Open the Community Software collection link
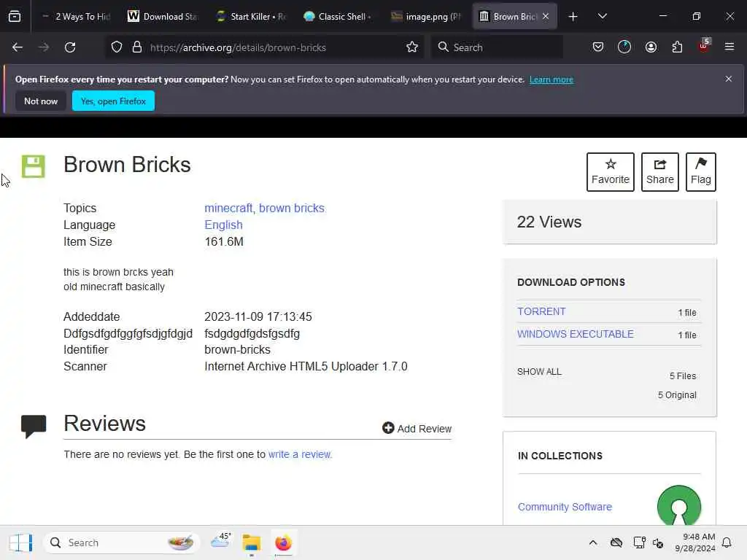747x560 pixels. point(565,507)
